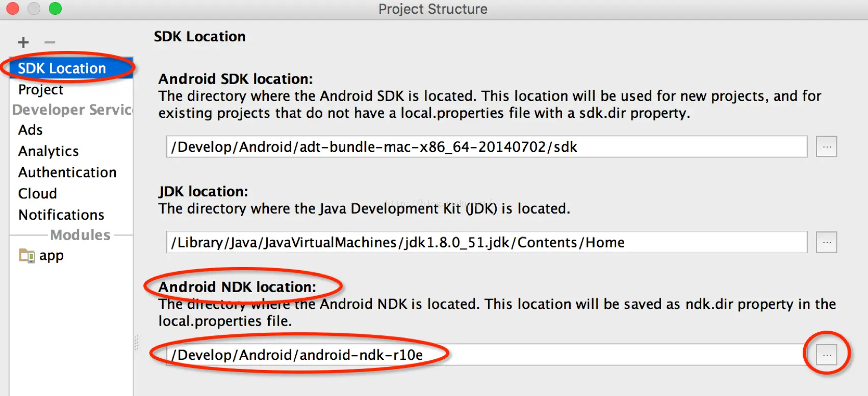
Task: Browse for the Android NDK location folder
Action: click(827, 355)
